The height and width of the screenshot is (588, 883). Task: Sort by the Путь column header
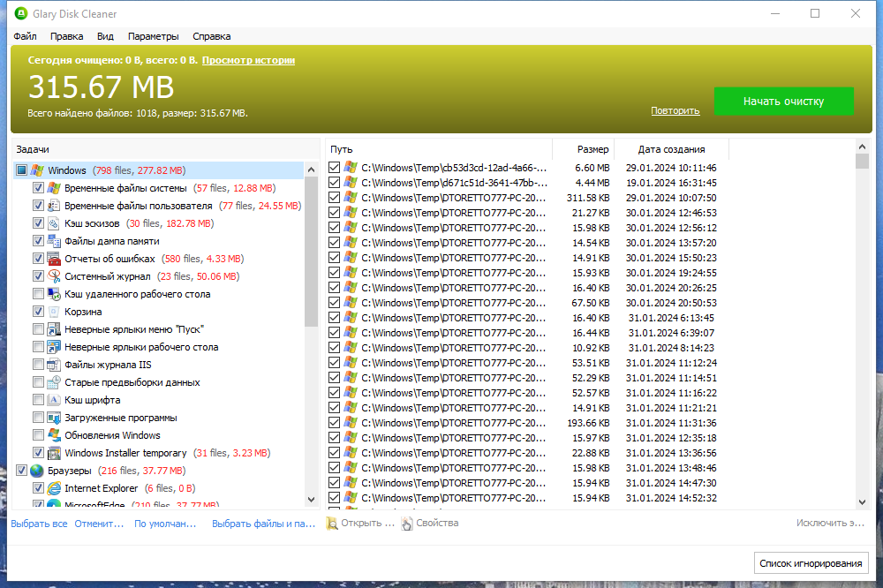439,149
